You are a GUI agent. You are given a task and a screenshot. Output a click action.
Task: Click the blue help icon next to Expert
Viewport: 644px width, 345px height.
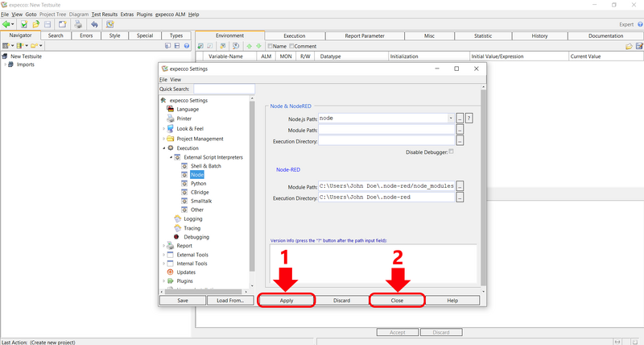click(x=638, y=25)
